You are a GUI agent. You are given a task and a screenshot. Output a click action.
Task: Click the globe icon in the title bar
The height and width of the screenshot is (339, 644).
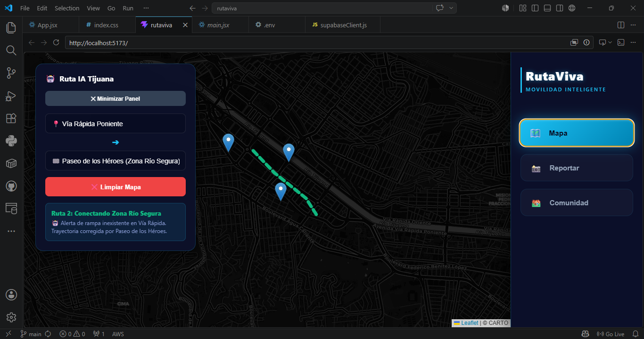[572, 8]
